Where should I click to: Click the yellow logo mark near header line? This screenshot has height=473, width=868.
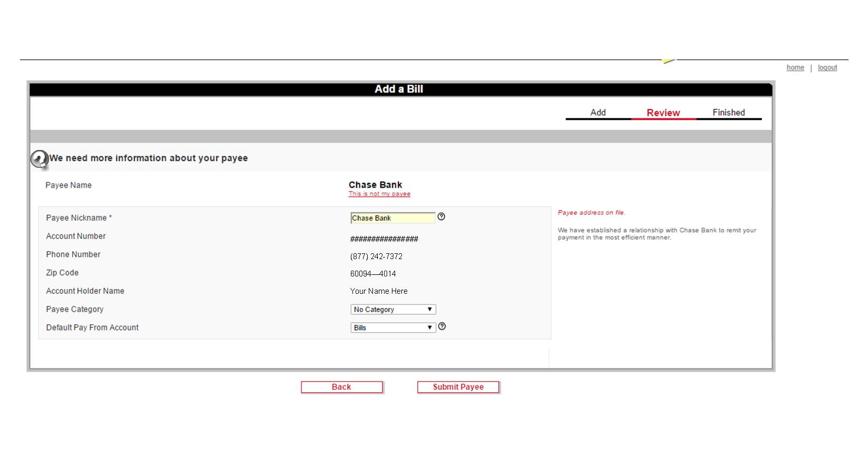pyautogui.click(x=669, y=61)
